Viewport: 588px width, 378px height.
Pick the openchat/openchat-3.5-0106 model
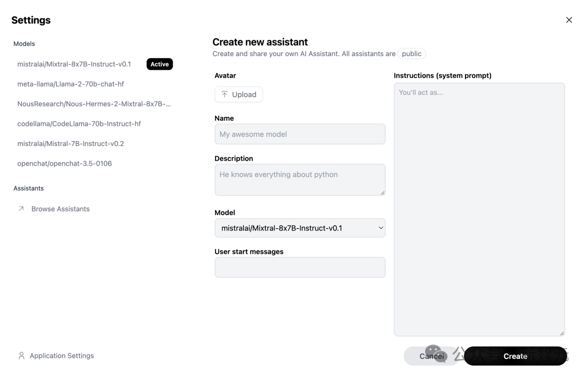click(x=65, y=163)
